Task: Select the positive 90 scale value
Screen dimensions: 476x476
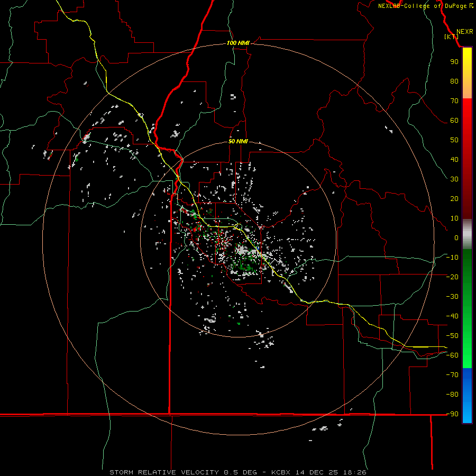Action: point(454,62)
